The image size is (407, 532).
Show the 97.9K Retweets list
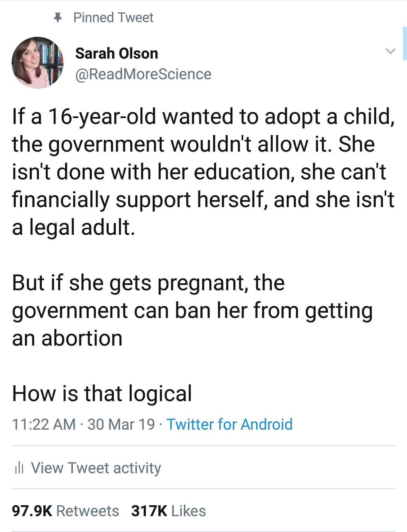[x=65, y=511]
